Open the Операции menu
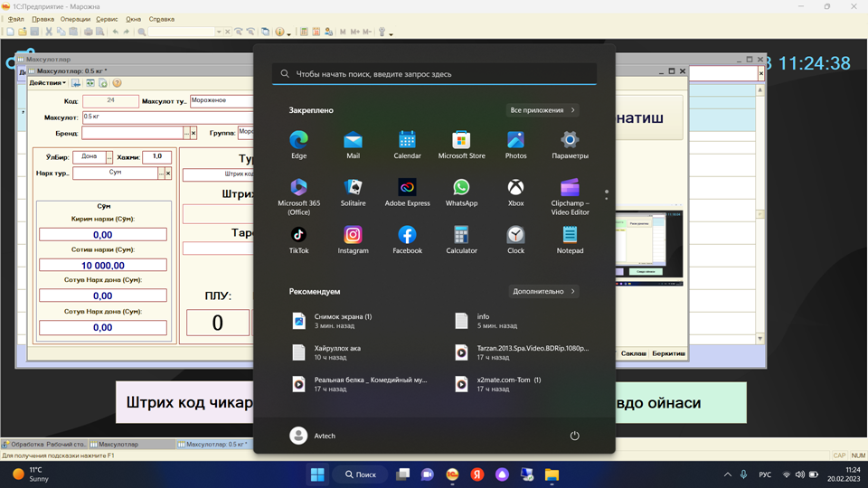The height and width of the screenshot is (488, 868). pyautogui.click(x=75, y=19)
